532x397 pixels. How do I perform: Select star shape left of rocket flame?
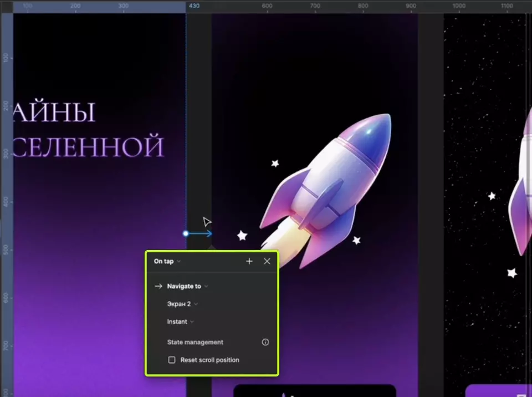pyautogui.click(x=242, y=235)
